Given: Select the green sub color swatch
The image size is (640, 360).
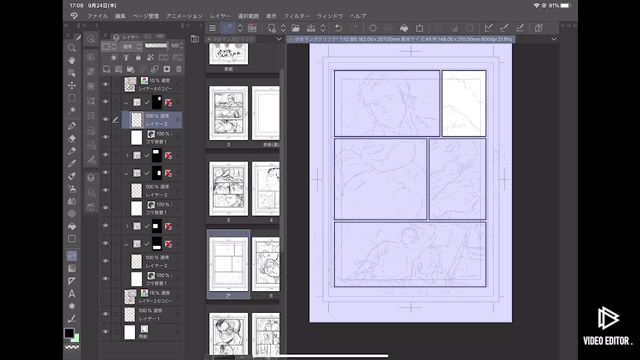Looking at the screenshot, I should pyautogui.click(x=76, y=338).
